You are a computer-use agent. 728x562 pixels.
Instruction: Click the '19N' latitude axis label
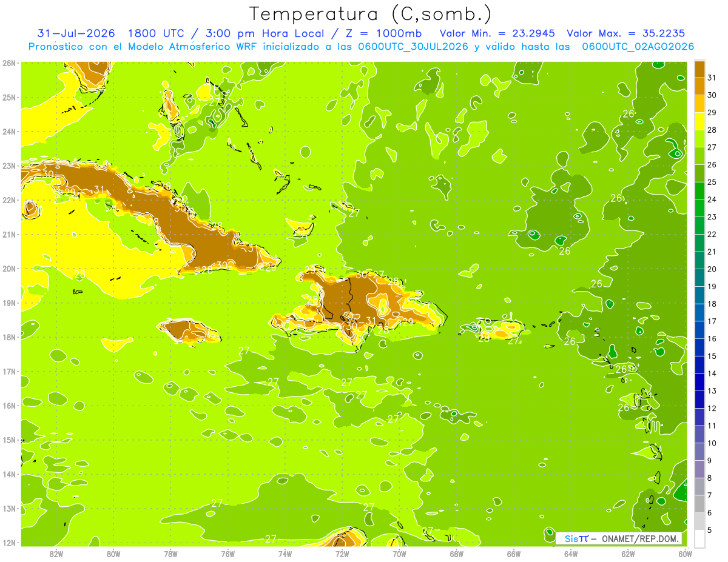point(8,303)
